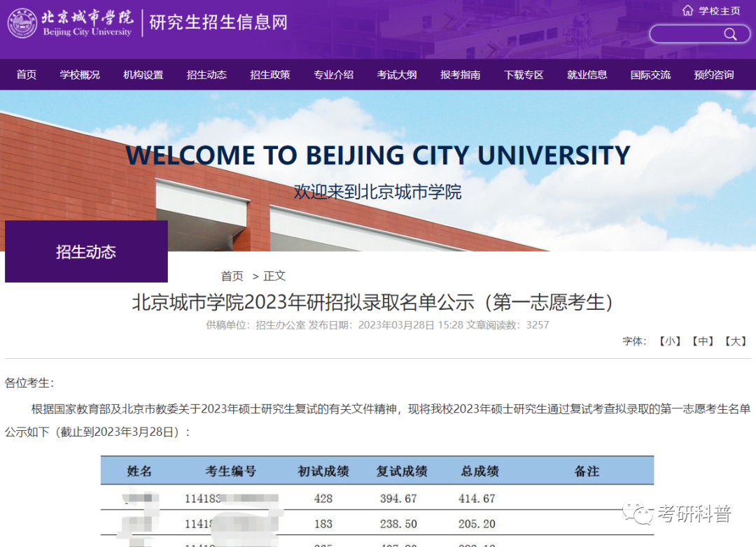This screenshot has height=547, width=756.
Task: Click the 研究生招生信息网 site title
Action: tap(218, 22)
